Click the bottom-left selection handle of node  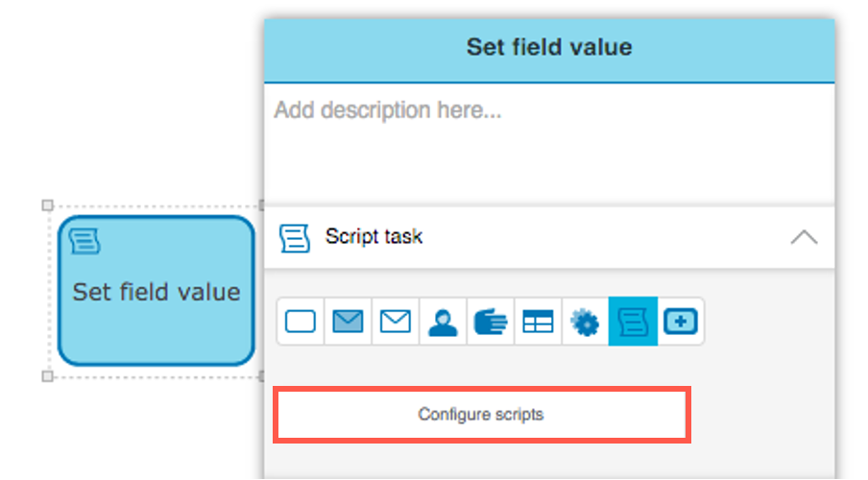coord(47,376)
